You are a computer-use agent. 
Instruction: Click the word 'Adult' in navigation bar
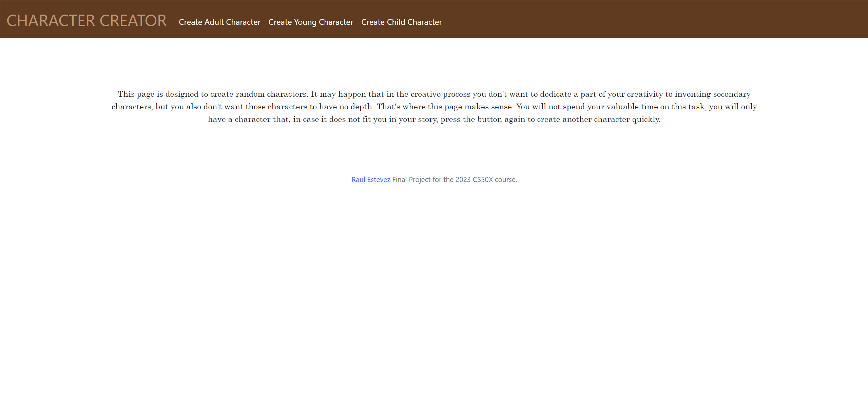pos(214,22)
